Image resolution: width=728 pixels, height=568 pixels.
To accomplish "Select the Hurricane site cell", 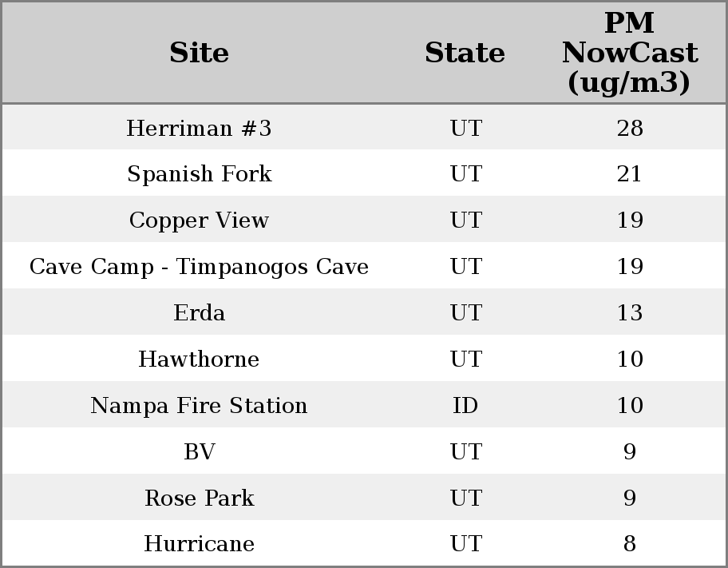I will (199, 544).
